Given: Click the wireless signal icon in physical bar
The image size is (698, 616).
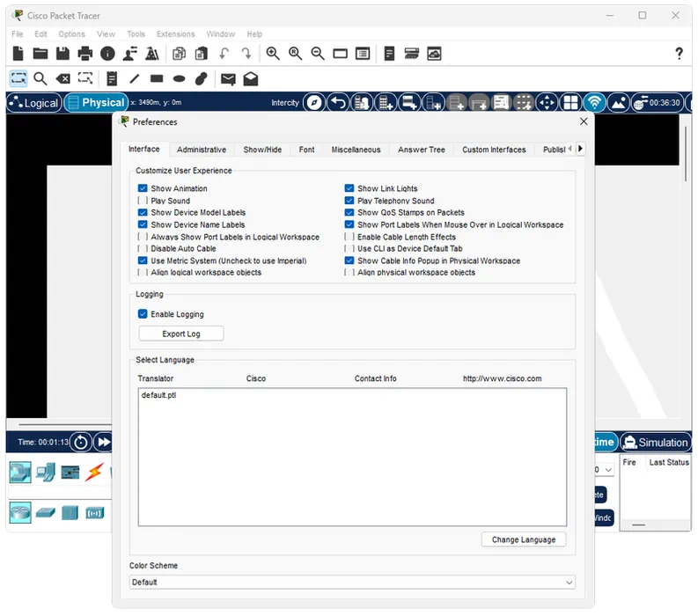Looking at the screenshot, I should coord(595,103).
